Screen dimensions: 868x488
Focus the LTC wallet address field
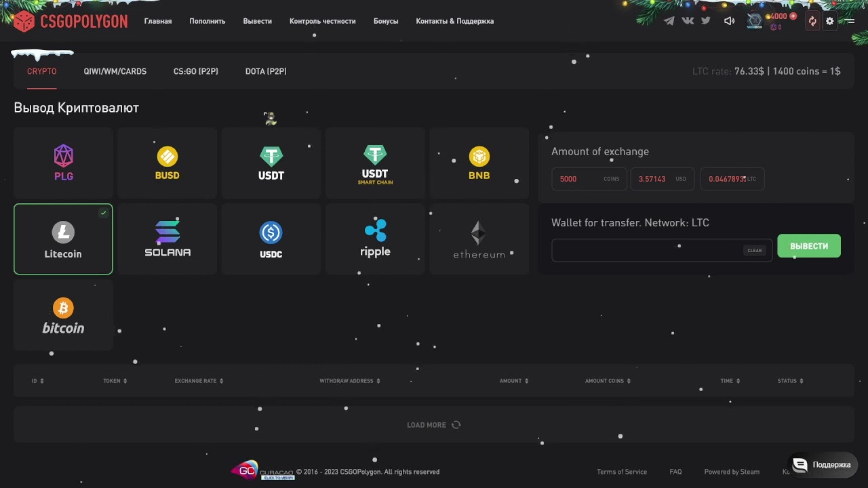tap(662, 250)
